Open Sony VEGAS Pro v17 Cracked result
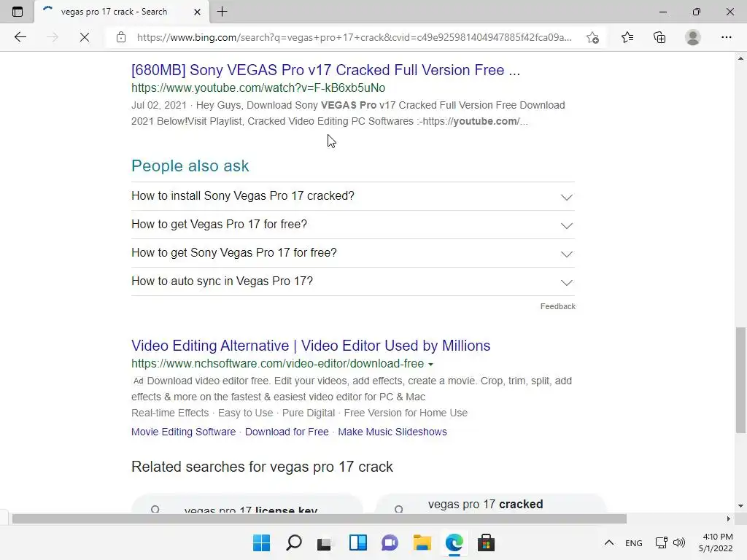The width and height of the screenshot is (747, 560). tap(325, 70)
